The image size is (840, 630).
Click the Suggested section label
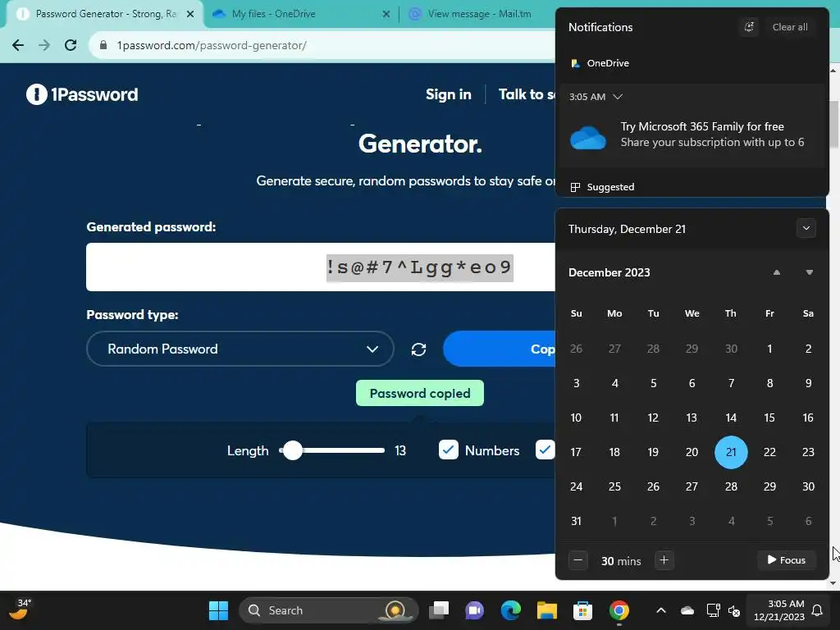click(x=610, y=187)
